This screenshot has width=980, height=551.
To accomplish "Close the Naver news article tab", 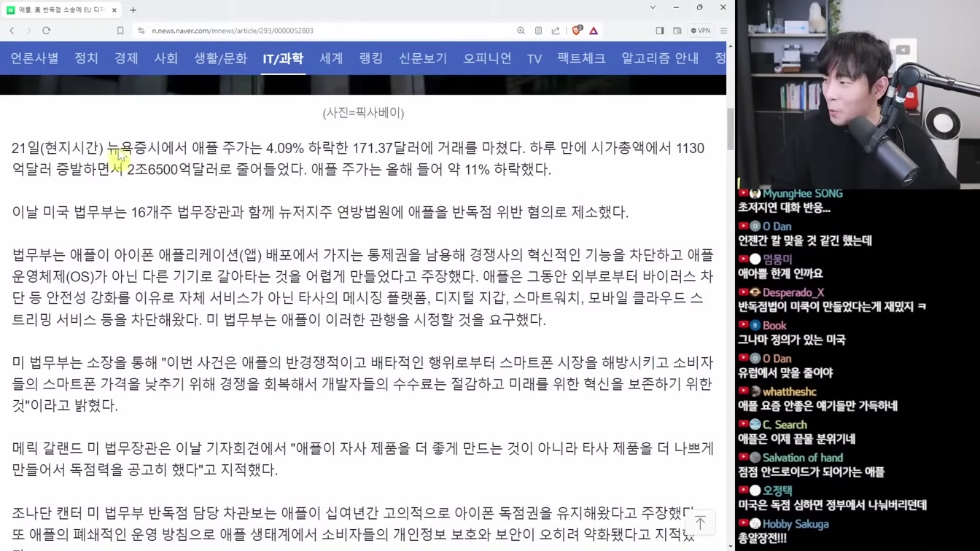I will 114,10.
